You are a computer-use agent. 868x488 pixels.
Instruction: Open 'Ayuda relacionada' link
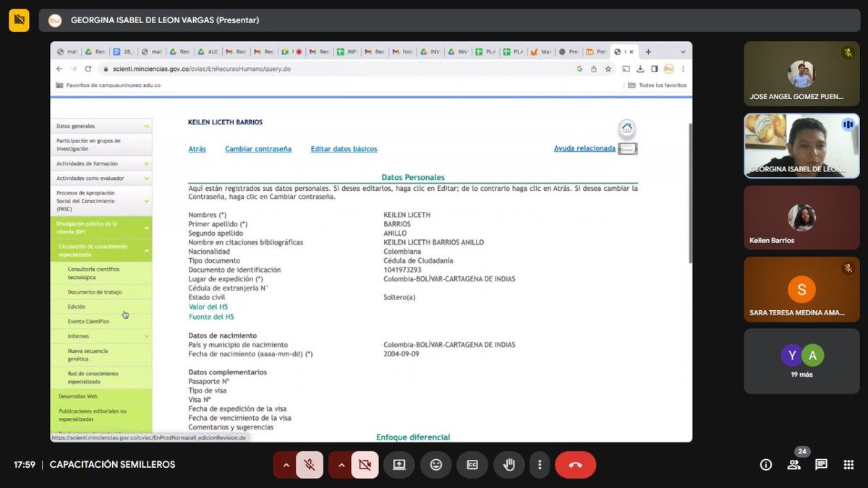(x=584, y=148)
